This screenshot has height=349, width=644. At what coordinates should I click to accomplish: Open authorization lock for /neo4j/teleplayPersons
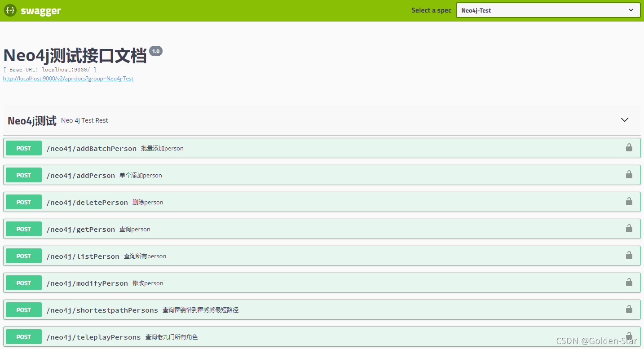point(629,336)
